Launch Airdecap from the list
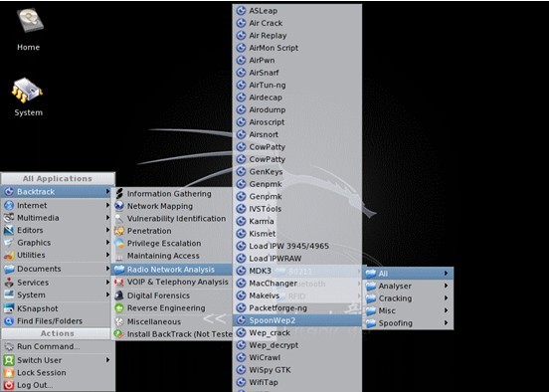Screen dimensions: 549x392 point(297,98)
